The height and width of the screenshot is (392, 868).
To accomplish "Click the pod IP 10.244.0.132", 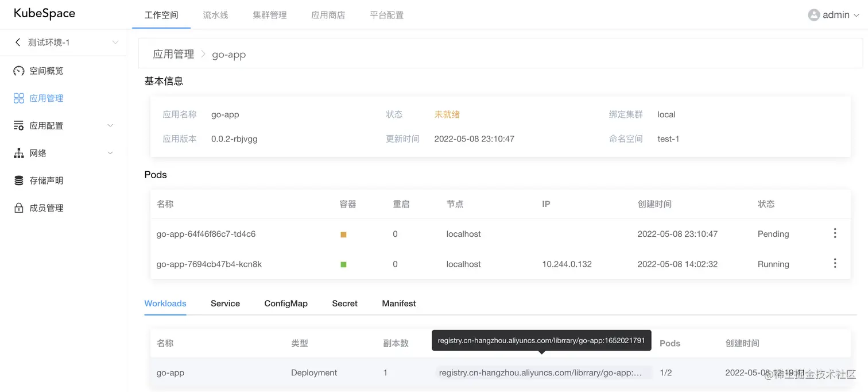I will tap(567, 264).
